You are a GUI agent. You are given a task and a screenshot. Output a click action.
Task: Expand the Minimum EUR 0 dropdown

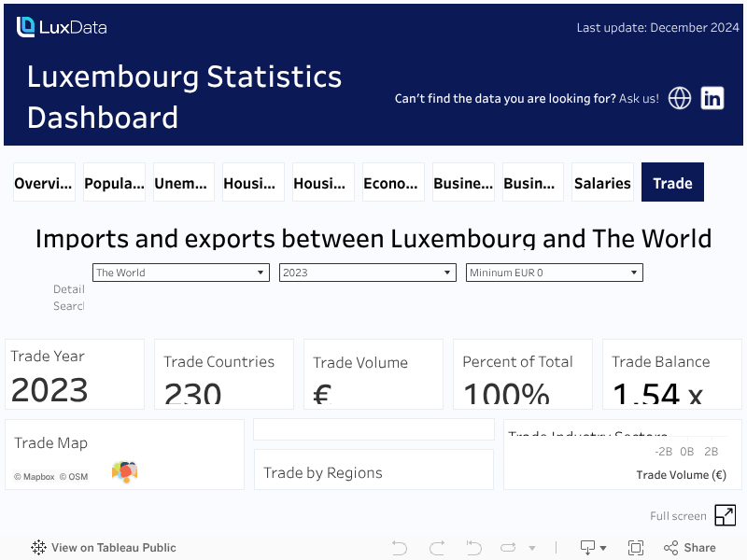(x=555, y=273)
